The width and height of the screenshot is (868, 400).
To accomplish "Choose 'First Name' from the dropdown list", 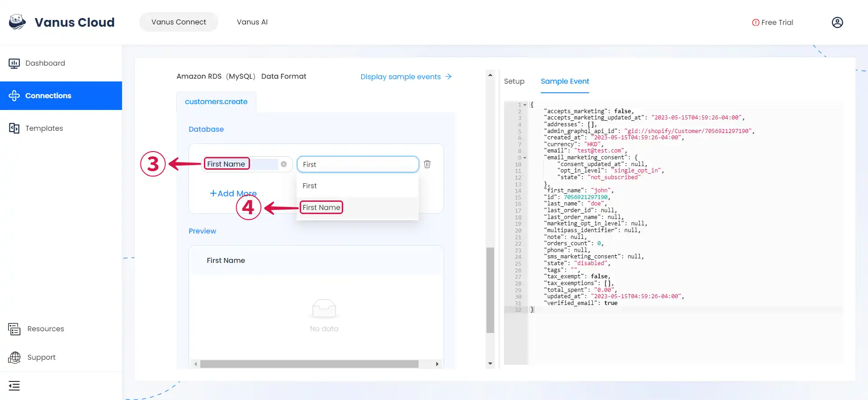I will click(x=358, y=208).
